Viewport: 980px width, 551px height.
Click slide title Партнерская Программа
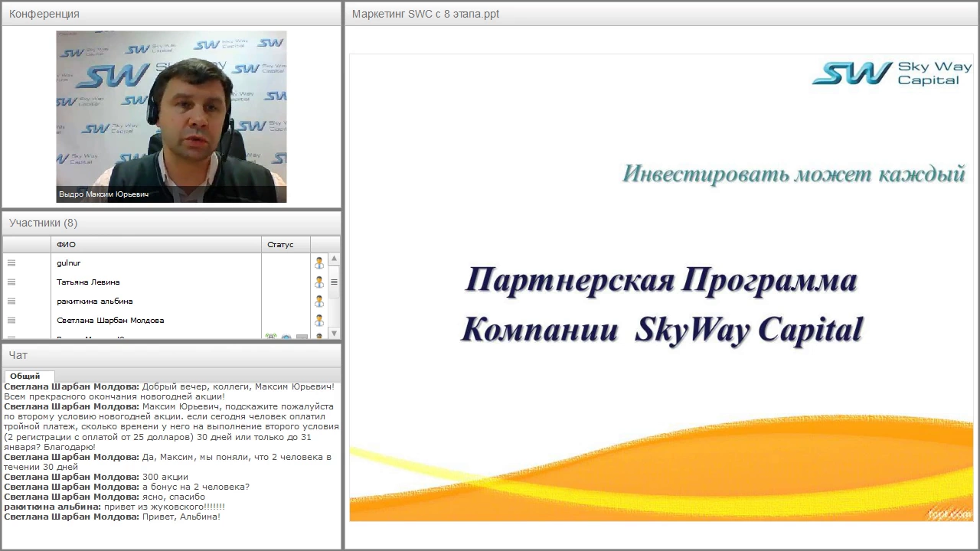pos(661,280)
